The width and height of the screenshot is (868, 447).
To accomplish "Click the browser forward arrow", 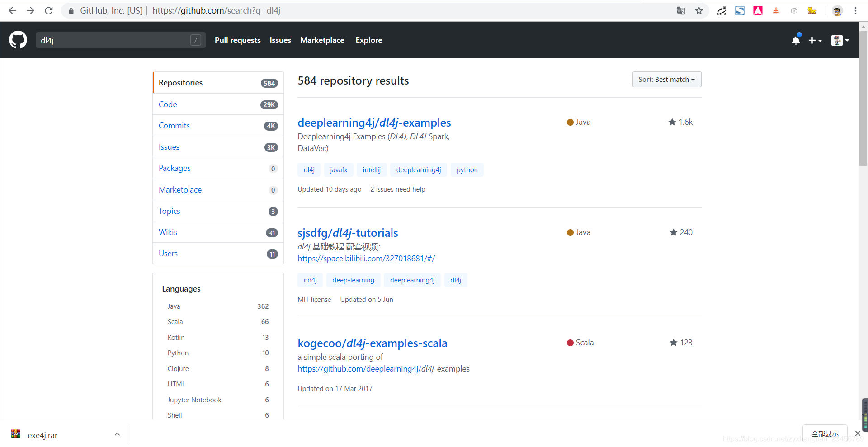I will click(x=30, y=10).
